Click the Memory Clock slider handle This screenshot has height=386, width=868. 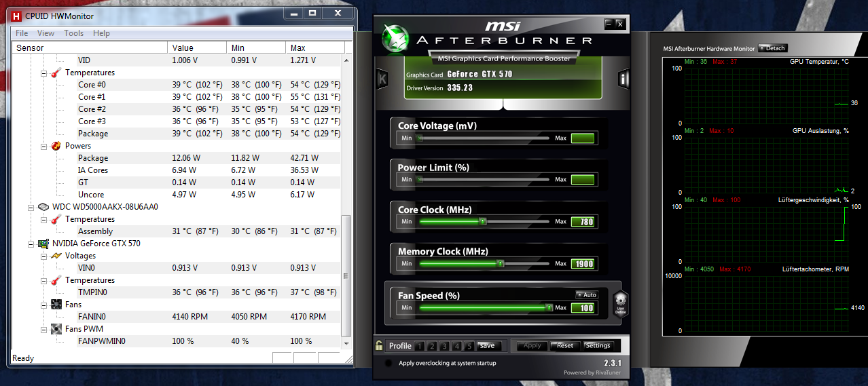point(500,264)
